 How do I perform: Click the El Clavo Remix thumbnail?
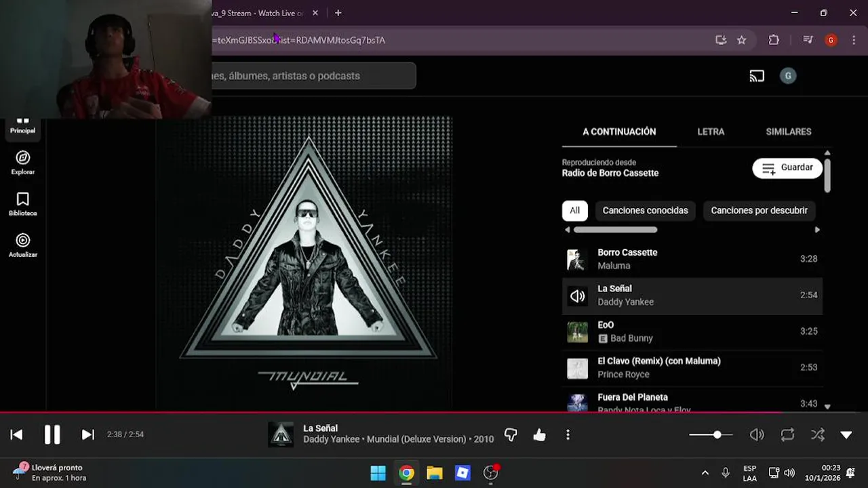577,368
